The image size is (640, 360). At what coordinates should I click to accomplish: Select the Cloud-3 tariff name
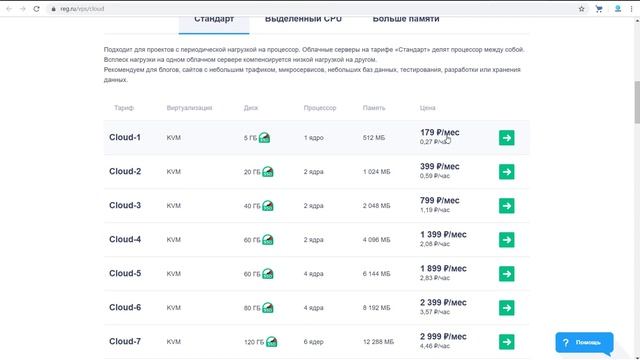pyautogui.click(x=125, y=205)
